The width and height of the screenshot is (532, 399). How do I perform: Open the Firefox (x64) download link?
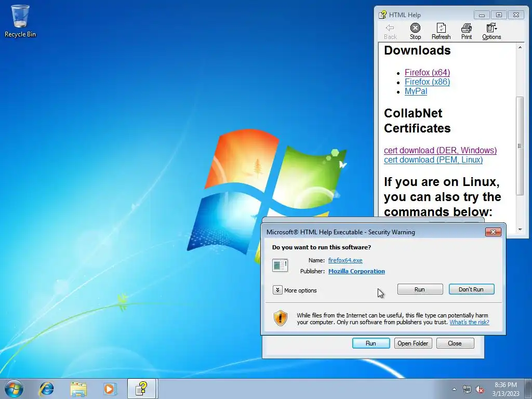pyautogui.click(x=427, y=72)
